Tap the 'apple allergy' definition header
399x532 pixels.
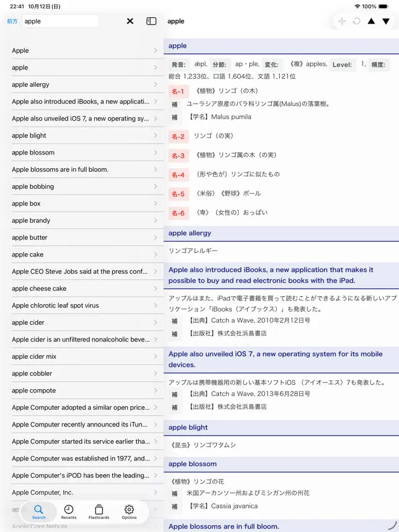coord(281,233)
